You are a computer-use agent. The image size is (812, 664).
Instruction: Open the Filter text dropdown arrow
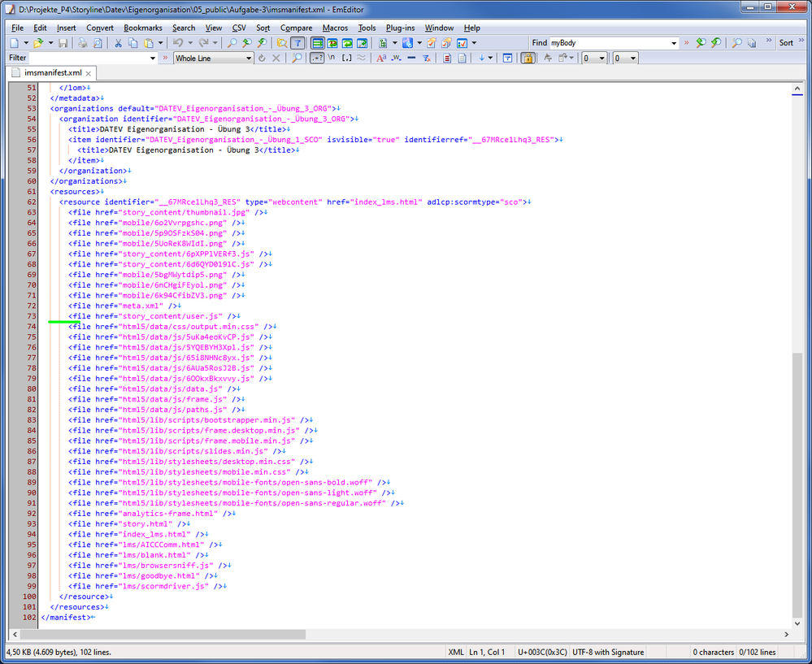(x=153, y=59)
